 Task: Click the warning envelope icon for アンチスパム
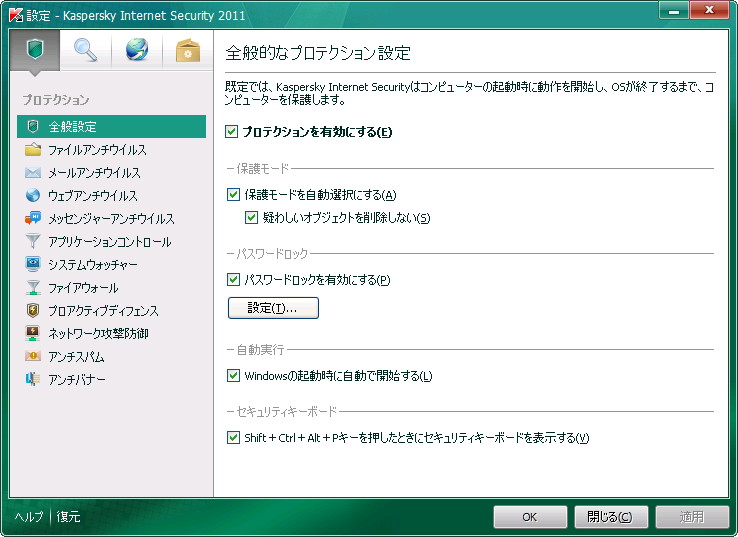[32, 356]
